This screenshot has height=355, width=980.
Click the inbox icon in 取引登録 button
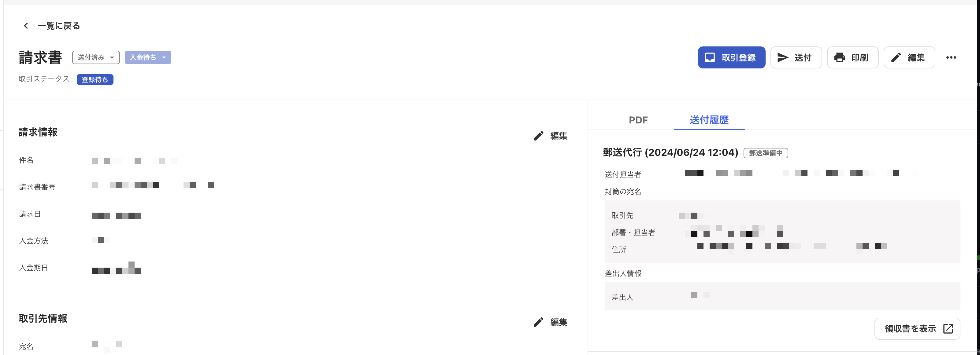coord(710,57)
